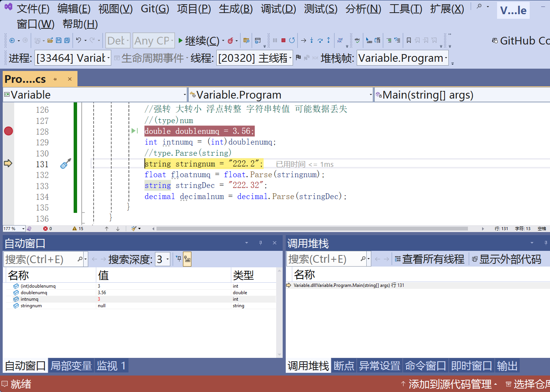This screenshot has width=550, height=392.
Task: Navigate to next issue down arrow
Action: (118, 229)
